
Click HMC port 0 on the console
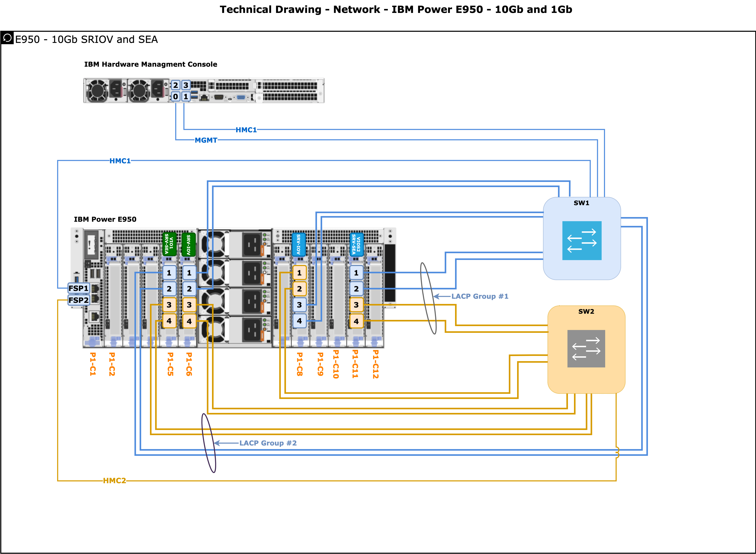click(175, 97)
